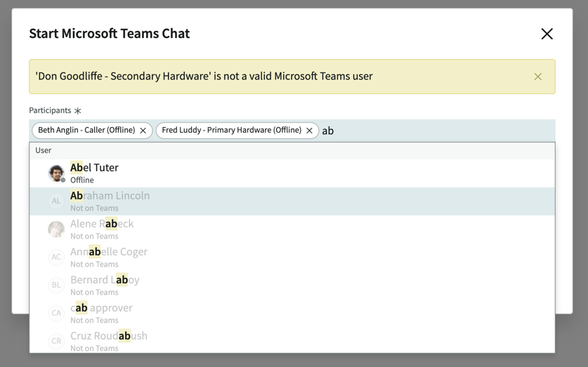Viewport: 588px width, 367px height.
Task: Click the User group header in dropdown
Action: (292, 151)
